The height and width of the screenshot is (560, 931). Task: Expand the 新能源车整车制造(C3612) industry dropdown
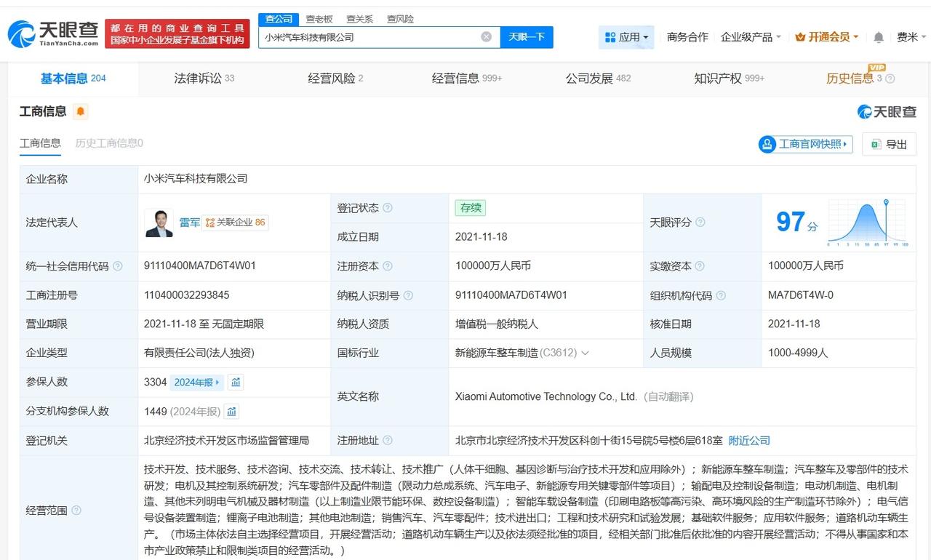(x=586, y=353)
